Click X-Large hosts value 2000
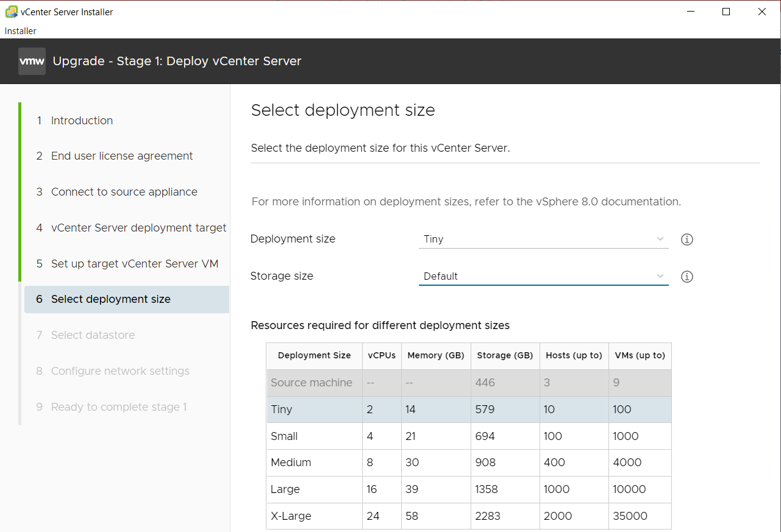 pos(558,516)
